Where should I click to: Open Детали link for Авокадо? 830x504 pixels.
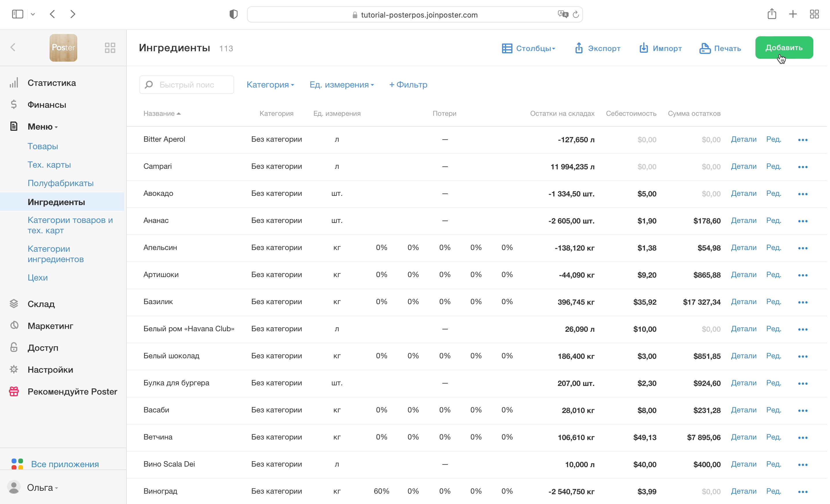(744, 194)
